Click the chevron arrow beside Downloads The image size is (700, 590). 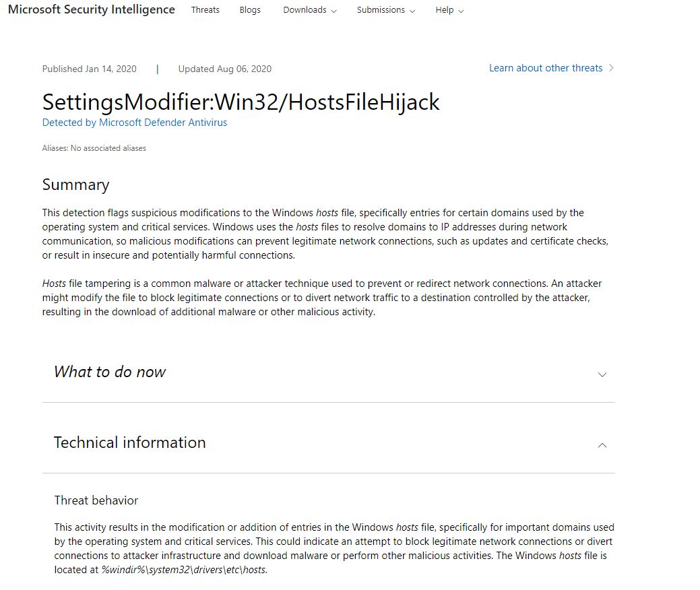333,11
